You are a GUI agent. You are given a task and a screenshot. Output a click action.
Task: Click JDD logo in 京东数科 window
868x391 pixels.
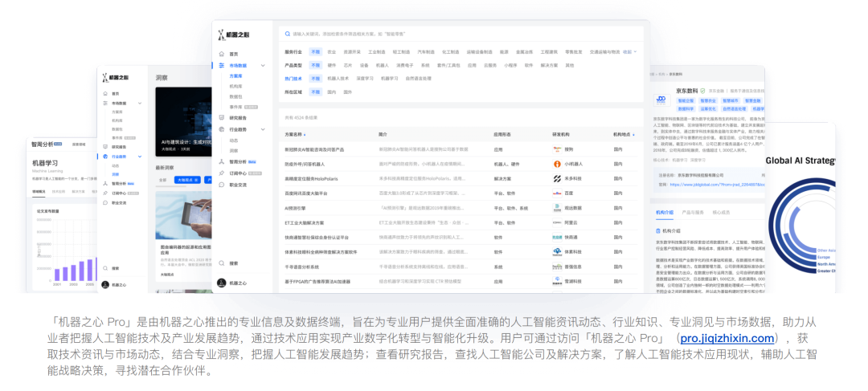(661, 100)
